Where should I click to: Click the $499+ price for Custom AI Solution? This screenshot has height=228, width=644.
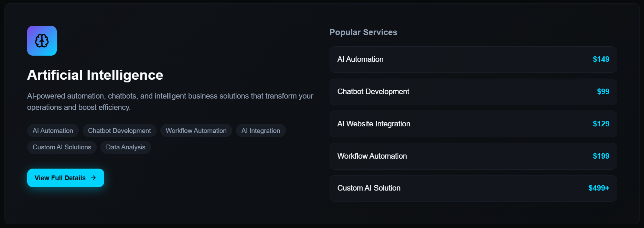click(599, 188)
